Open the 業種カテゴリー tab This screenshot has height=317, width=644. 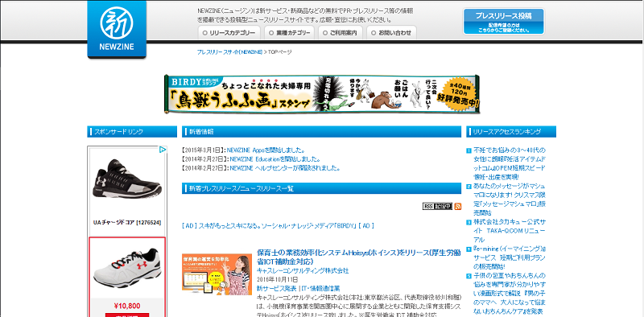(x=289, y=33)
